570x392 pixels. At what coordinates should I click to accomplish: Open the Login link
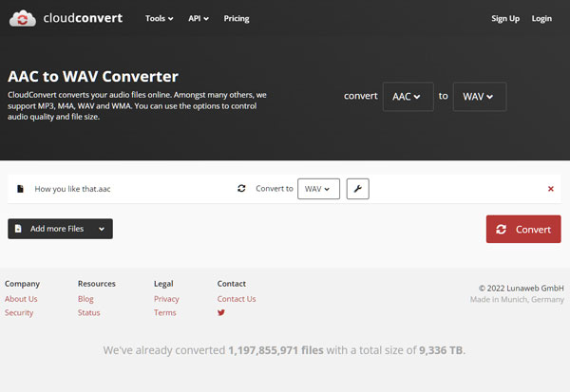[541, 19]
